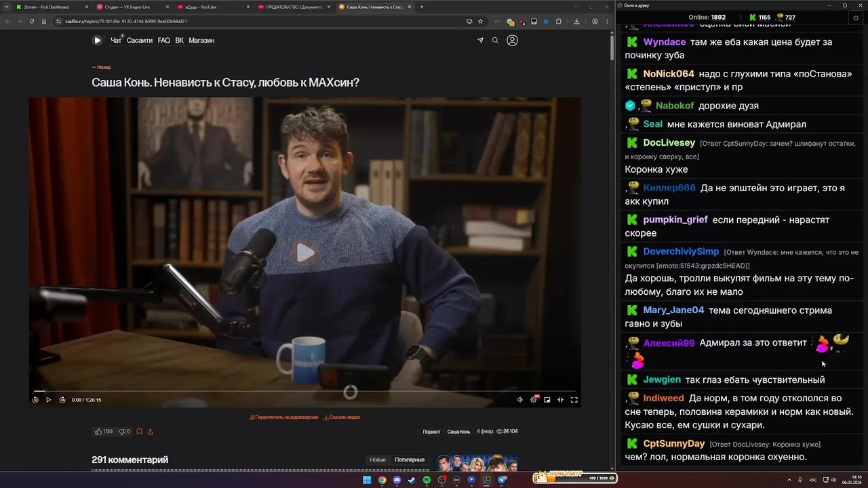Open the user profile avatar icon
This screenshot has height=488, width=868.
(x=512, y=41)
